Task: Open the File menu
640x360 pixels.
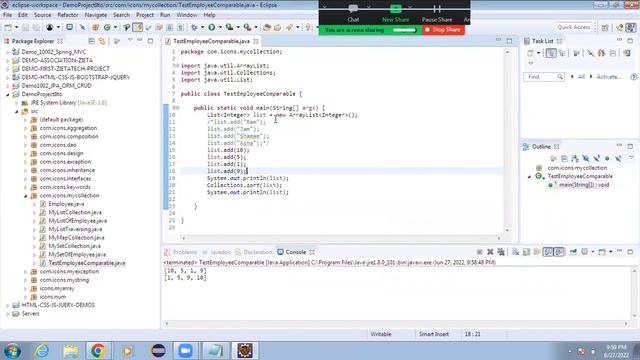Action: (7, 15)
